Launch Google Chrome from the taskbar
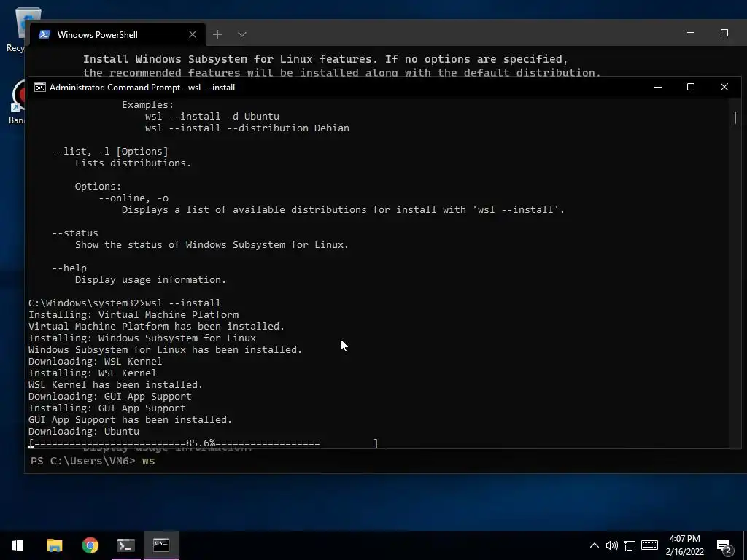Screen dimensions: 747x560 (x=90, y=545)
